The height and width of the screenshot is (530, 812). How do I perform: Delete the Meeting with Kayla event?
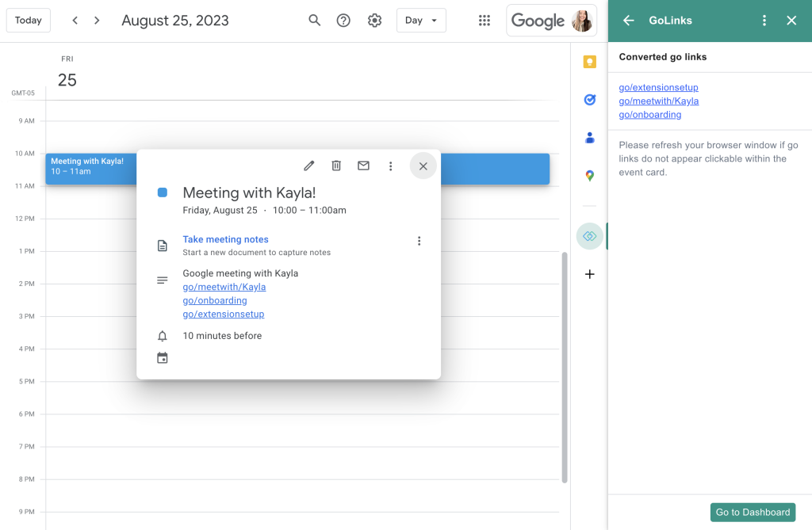(x=336, y=166)
